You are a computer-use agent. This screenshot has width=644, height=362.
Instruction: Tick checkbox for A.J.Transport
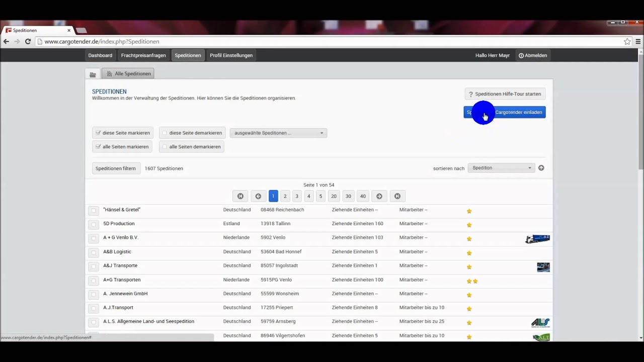coord(94,308)
